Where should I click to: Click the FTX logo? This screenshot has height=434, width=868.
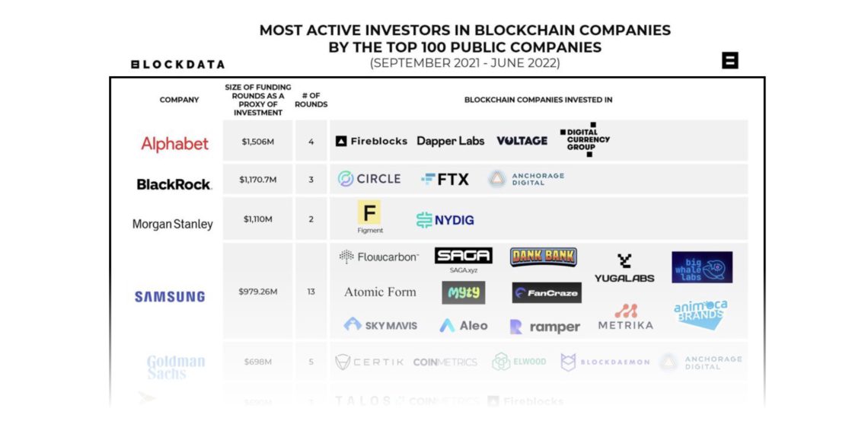click(x=445, y=180)
